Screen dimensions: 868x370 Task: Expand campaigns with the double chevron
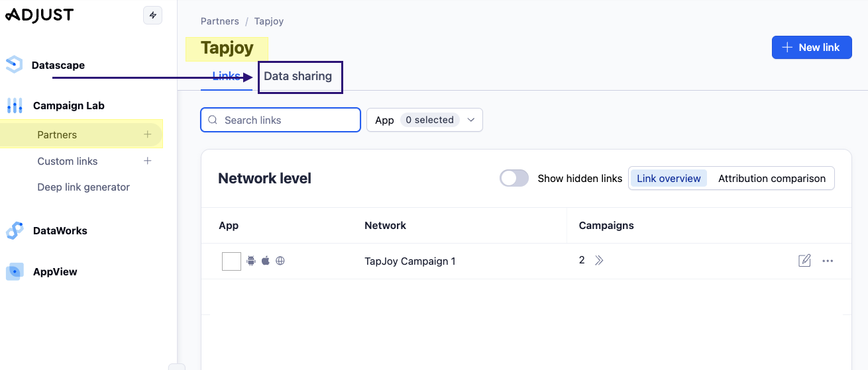click(599, 261)
